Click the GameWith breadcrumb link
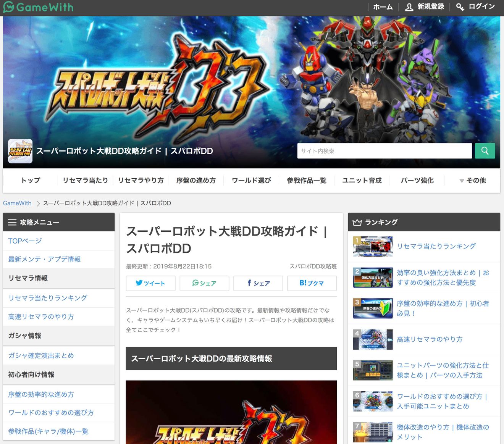Viewport: 504px width, 444px height. (x=17, y=203)
